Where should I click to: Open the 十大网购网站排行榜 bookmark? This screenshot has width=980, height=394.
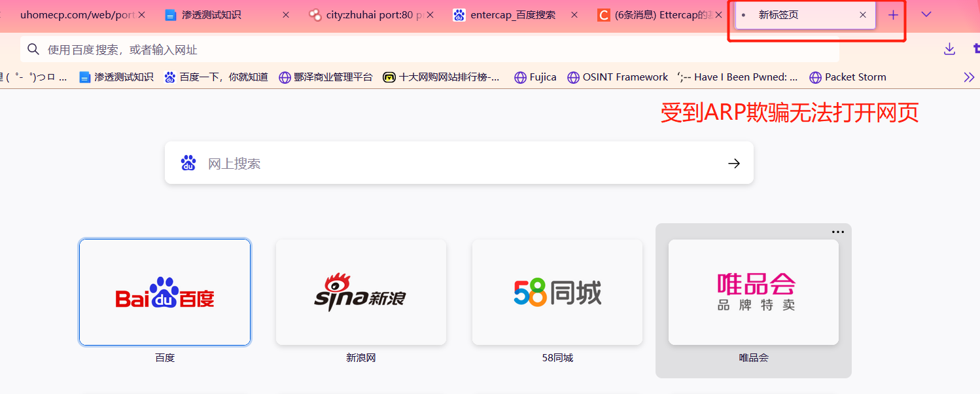(442, 77)
